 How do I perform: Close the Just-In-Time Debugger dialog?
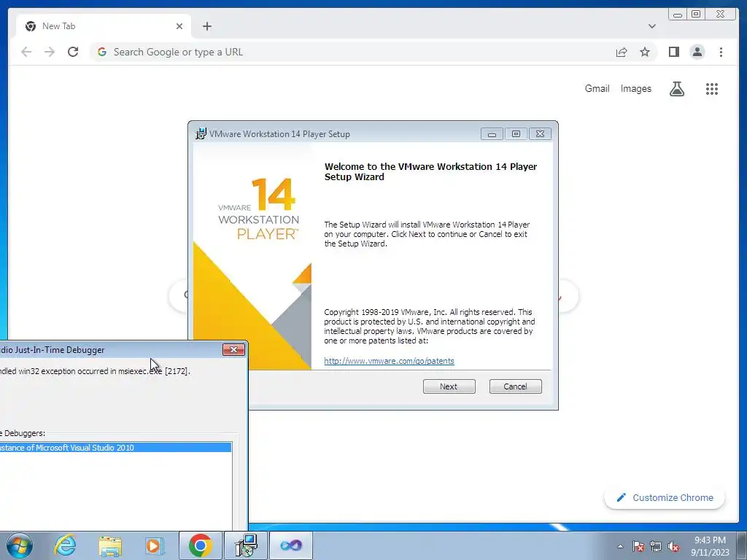coord(233,349)
